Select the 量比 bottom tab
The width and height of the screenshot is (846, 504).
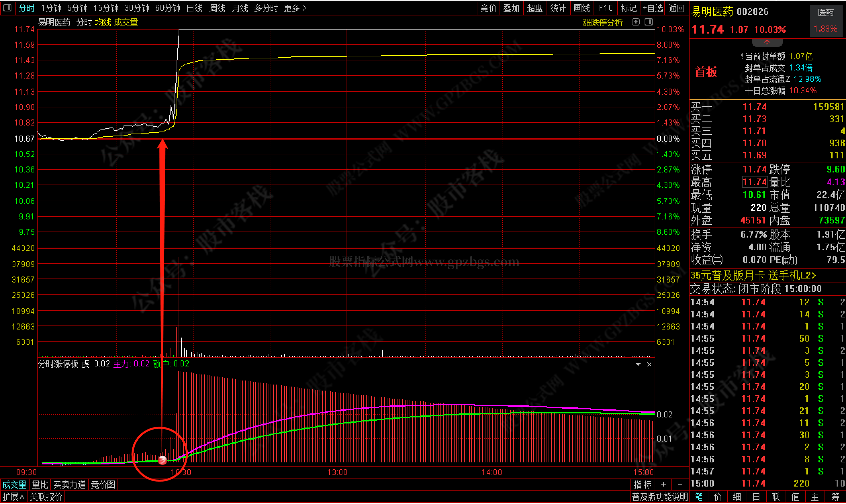[x=40, y=485]
